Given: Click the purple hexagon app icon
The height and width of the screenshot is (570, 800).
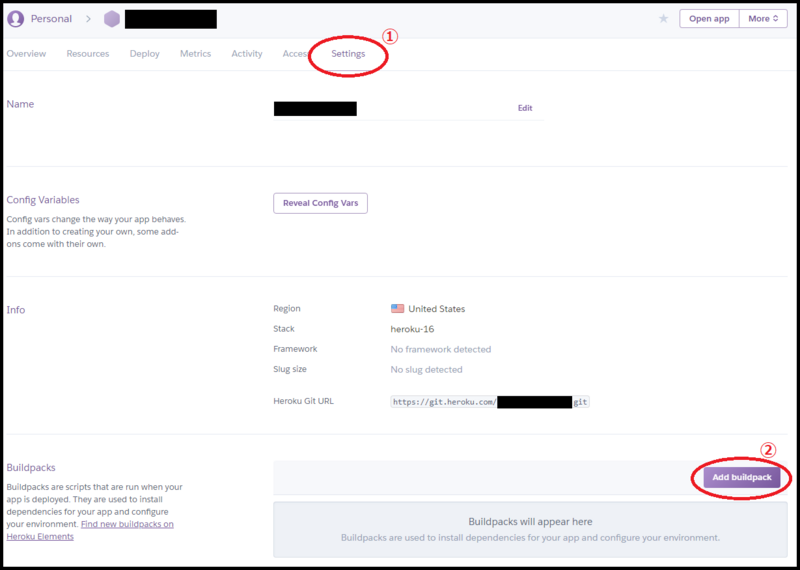Looking at the screenshot, I should (x=111, y=18).
